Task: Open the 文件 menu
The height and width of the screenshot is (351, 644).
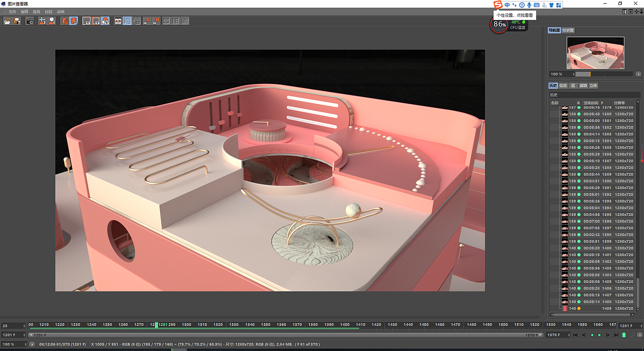Action: click(x=13, y=12)
